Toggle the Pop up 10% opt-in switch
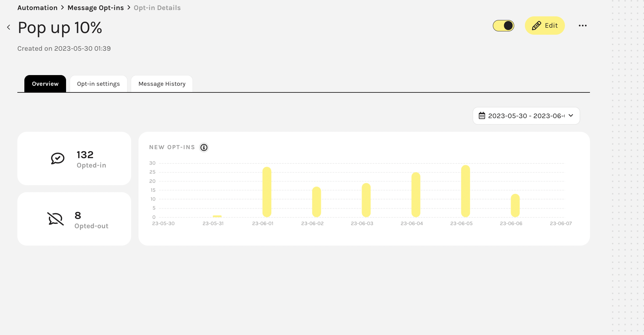This screenshot has height=335, width=644. coord(504,26)
